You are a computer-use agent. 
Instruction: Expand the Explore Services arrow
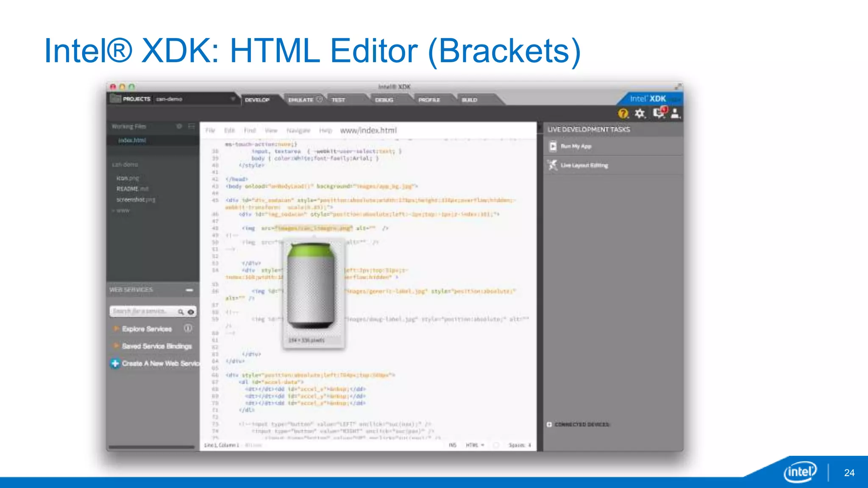(x=115, y=329)
